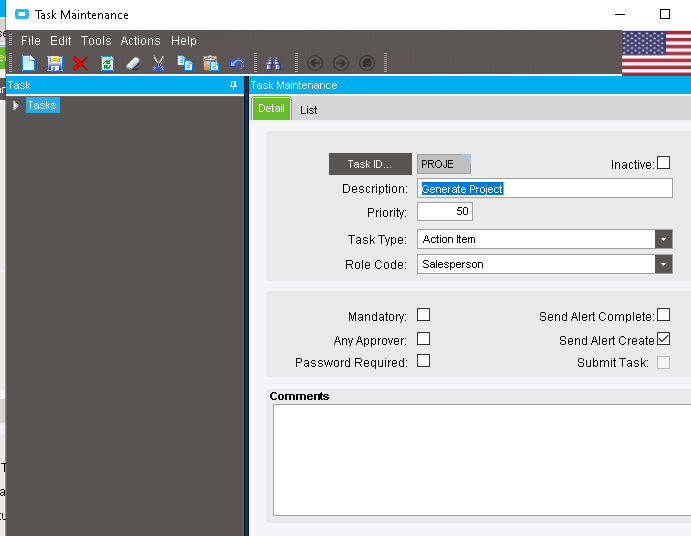Image resolution: width=691 pixels, height=536 pixels.
Task: Paste with the clipboard toolbar icon
Action: [x=211, y=63]
